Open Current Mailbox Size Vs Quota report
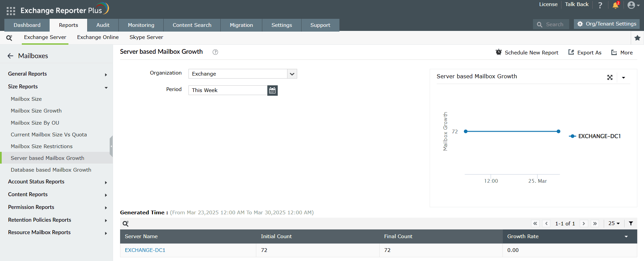The image size is (644, 261). (49, 135)
